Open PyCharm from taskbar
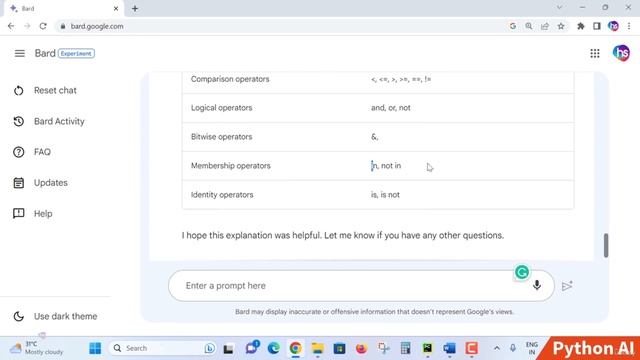640x360 pixels. coord(427,348)
